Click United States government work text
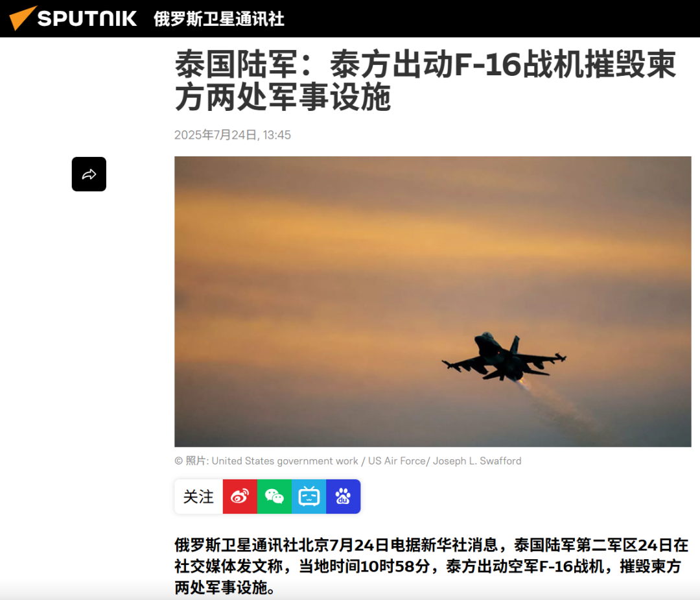The height and width of the screenshot is (600, 700). (285, 461)
